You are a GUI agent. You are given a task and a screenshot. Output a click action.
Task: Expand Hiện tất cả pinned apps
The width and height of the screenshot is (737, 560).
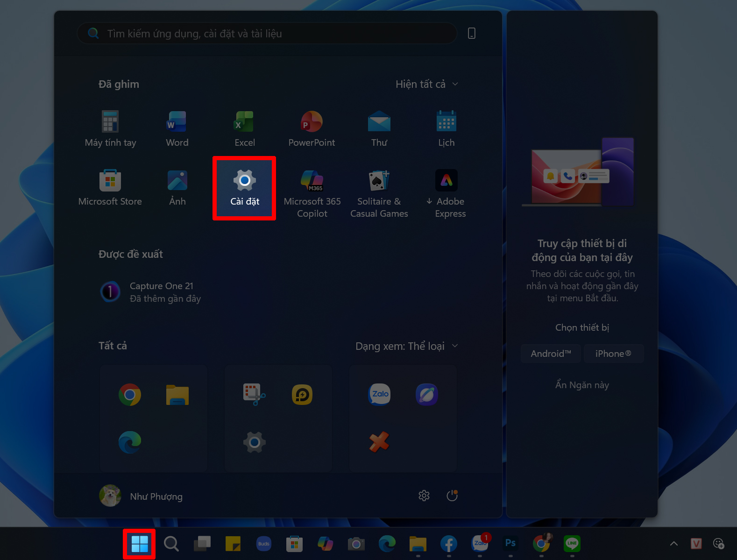tap(427, 84)
